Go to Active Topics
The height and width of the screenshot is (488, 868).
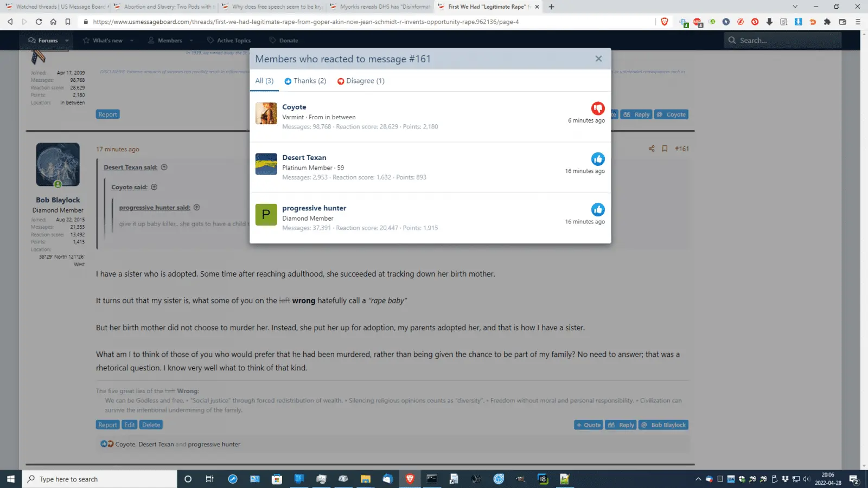(229, 41)
